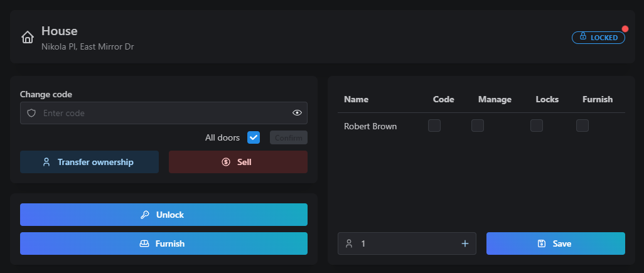Save the permission changes
Screen dimensions: 644x273
pyautogui.click(x=555, y=244)
